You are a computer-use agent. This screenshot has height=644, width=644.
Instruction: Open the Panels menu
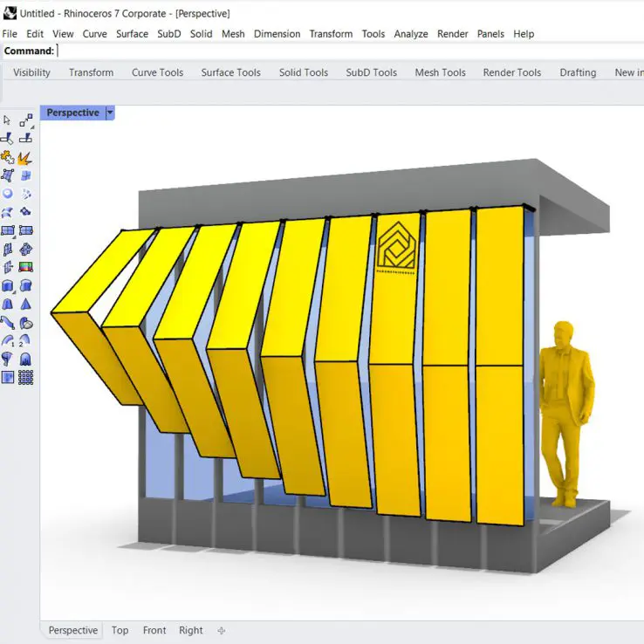coord(490,34)
